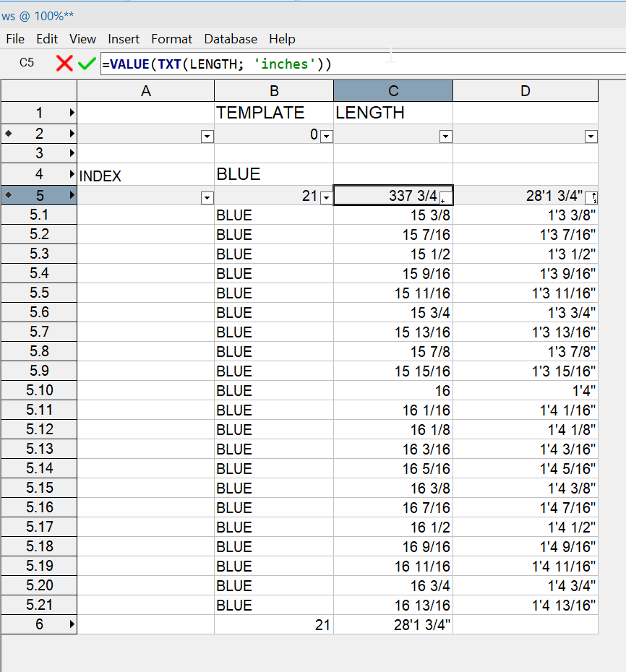Image resolution: width=626 pixels, height=672 pixels.
Task: Open the Insert menu
Action: pyautogui.click(x=124, y=39)
